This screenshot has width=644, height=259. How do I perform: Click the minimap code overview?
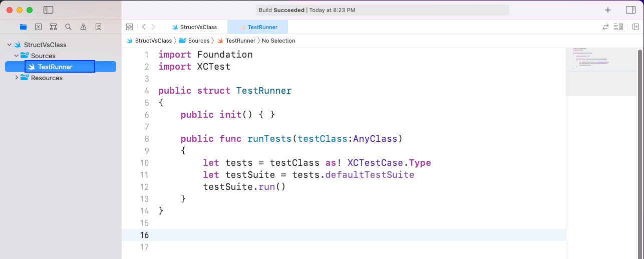coord(591,59)
